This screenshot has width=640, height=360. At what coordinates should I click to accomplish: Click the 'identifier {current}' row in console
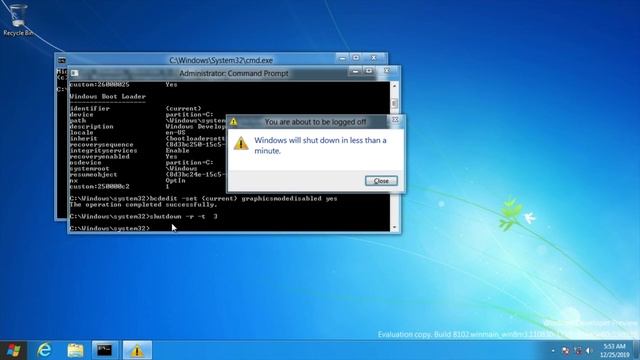pyautogui.click(x=136, y=109)
